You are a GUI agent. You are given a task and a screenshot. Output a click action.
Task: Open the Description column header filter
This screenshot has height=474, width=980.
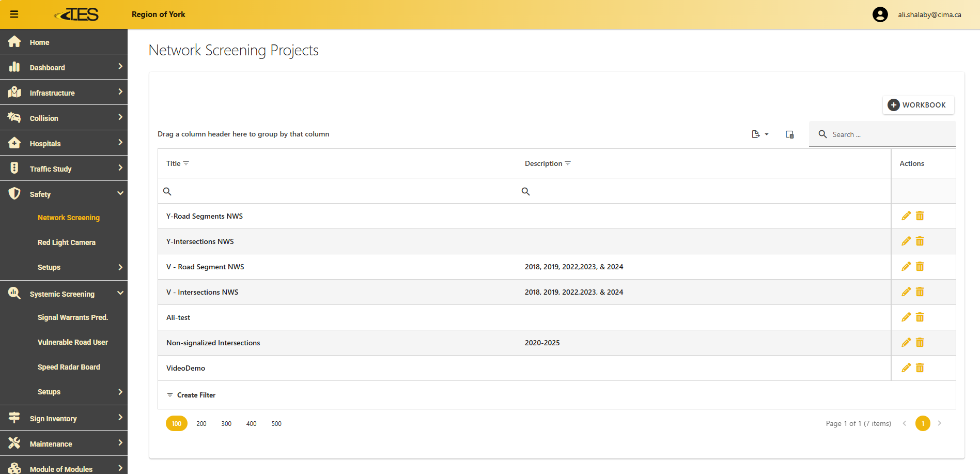pyautogui.click(x=568, y=163)
